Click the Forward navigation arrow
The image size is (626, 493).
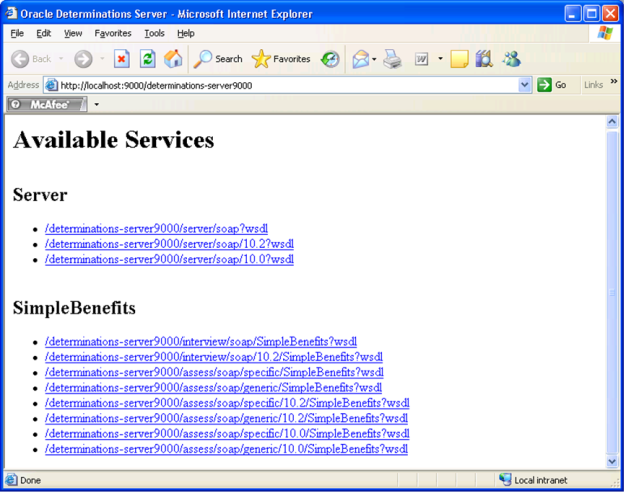[83, 59]
